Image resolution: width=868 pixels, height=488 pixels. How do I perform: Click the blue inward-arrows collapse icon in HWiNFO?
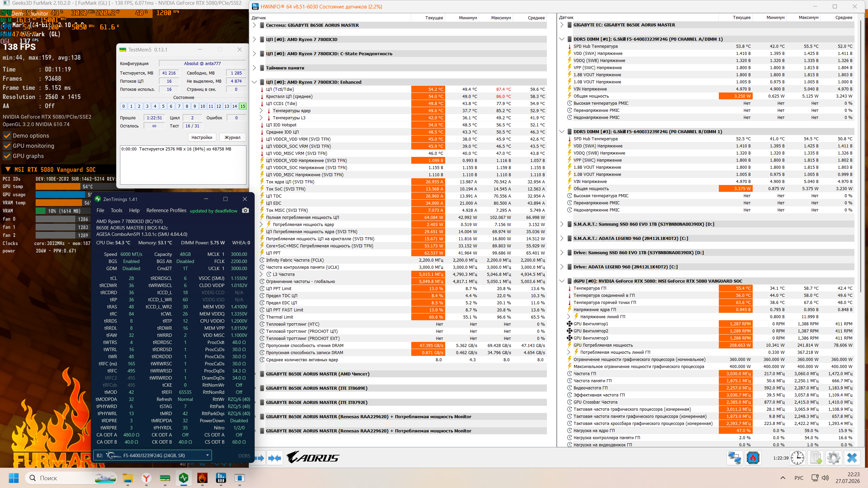[x=274, y=458]
